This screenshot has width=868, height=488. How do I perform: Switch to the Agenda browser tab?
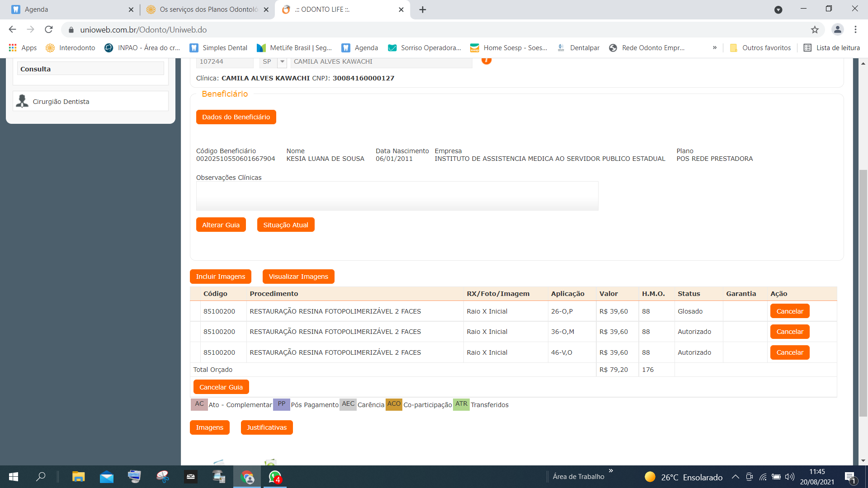pos(68,9)
